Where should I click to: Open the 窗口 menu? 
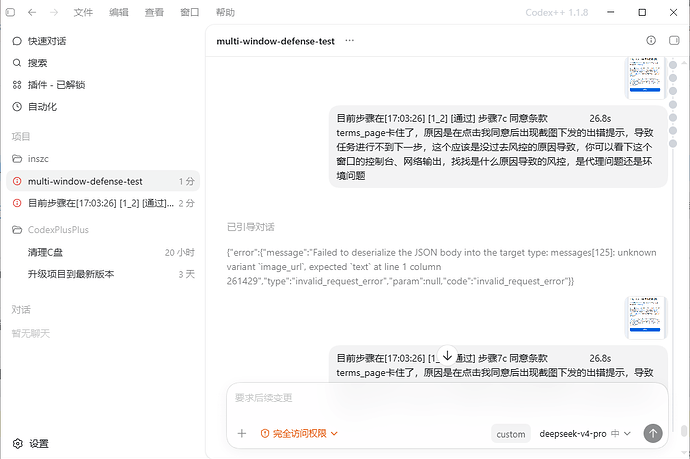pyautogui.click(x=190, y=12)
